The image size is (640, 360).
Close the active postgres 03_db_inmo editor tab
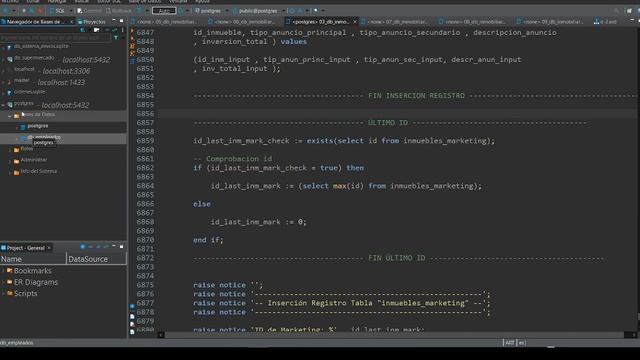click(355, 22)
